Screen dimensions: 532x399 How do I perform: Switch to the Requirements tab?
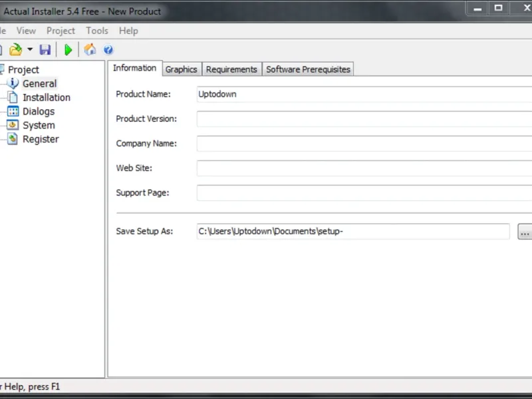click(231, 69)
